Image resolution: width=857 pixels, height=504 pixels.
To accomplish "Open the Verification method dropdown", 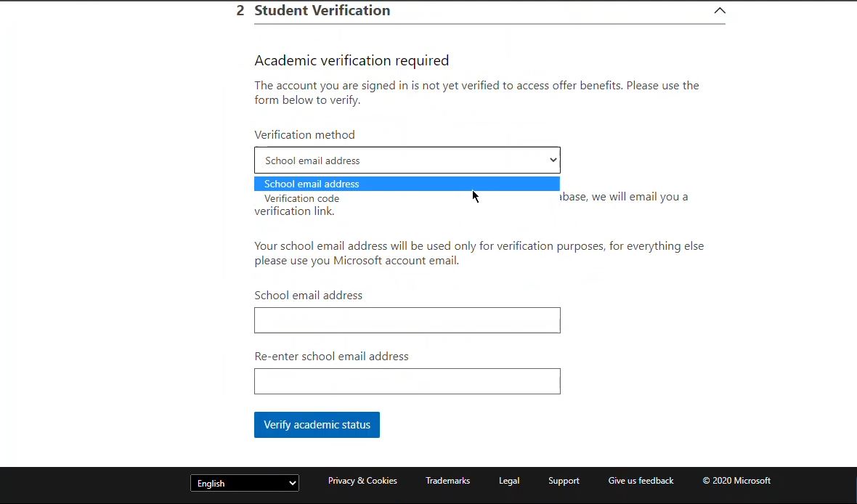I will (407, 160).
